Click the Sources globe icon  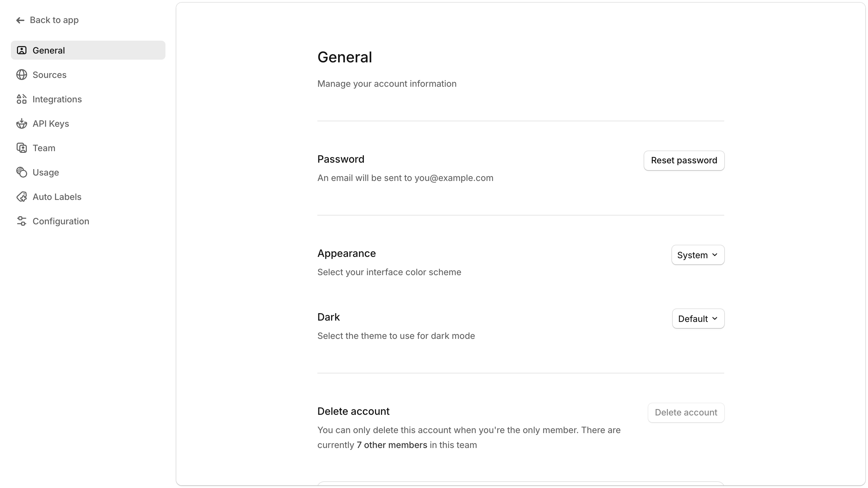pos(22,75)
